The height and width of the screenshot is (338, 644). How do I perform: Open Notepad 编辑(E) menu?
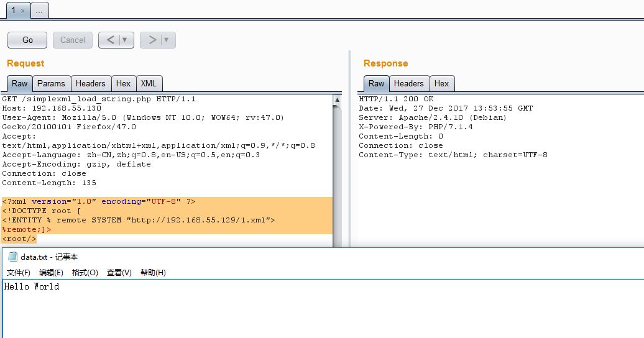pos(52,273)
